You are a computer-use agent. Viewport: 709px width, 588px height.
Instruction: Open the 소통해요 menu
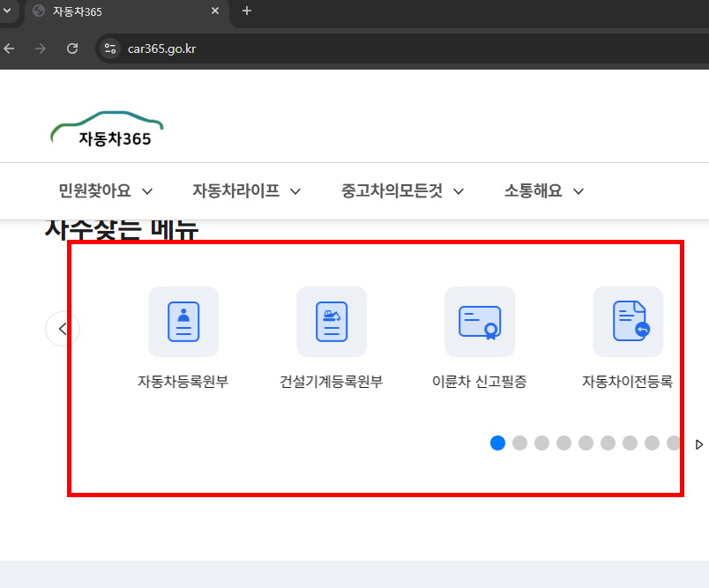coord(543,191)
